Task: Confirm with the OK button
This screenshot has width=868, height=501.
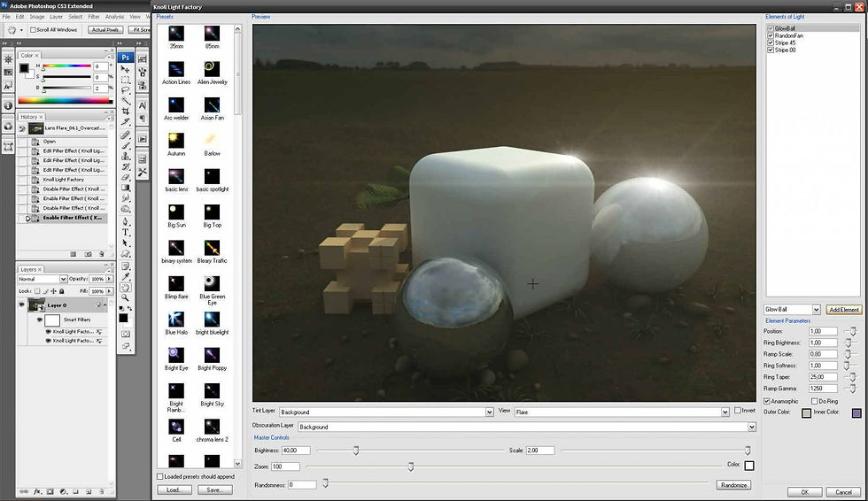Action: (804, 492)
